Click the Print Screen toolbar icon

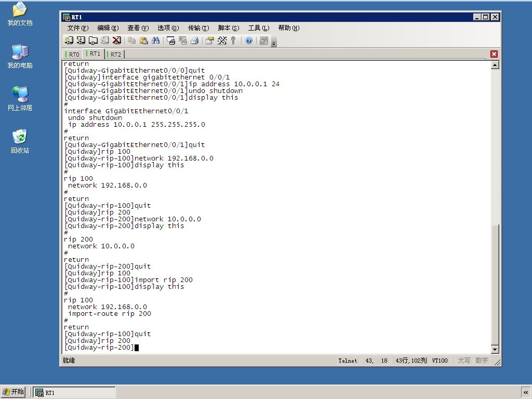click(x=171, y=41)
